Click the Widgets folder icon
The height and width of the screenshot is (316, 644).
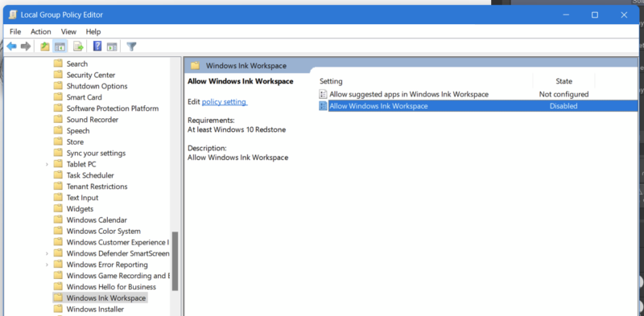(58, 208)
